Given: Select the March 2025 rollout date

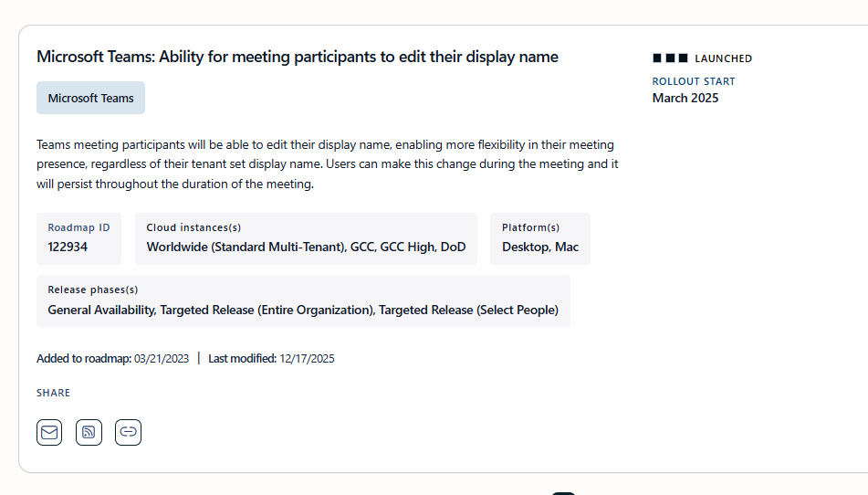Looking at the screenshot, I should point(685,98).
